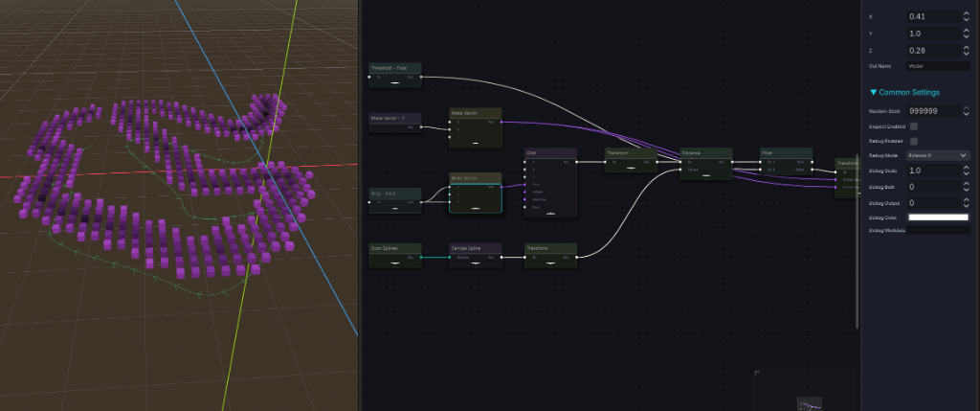Adjust Y value using its stepper arrows
This screenshot has width=980, height=411.
[967, 34]
